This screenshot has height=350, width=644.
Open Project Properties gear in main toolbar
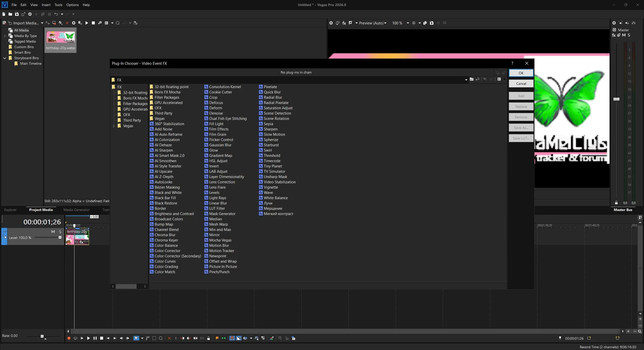pos(30,14)
